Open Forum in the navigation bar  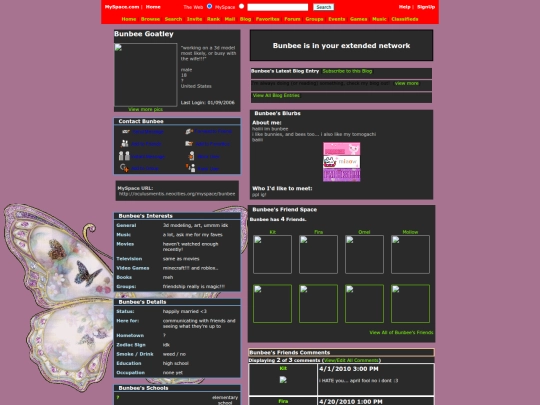292,19
